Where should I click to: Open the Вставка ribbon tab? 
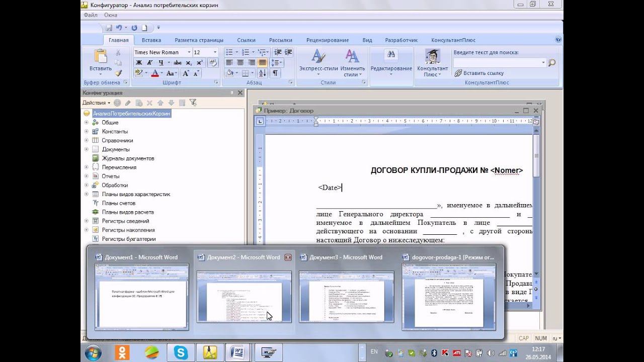151,40
